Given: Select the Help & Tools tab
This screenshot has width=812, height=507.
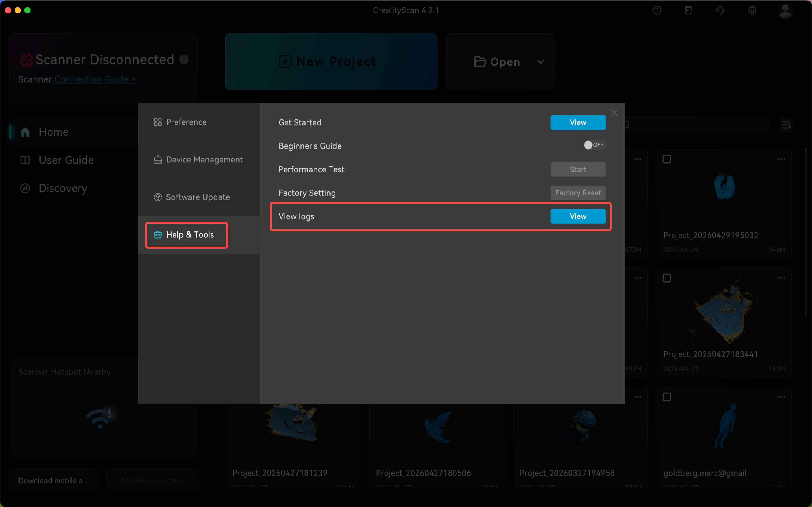Looking at the screenshot, I should (199, 235).
